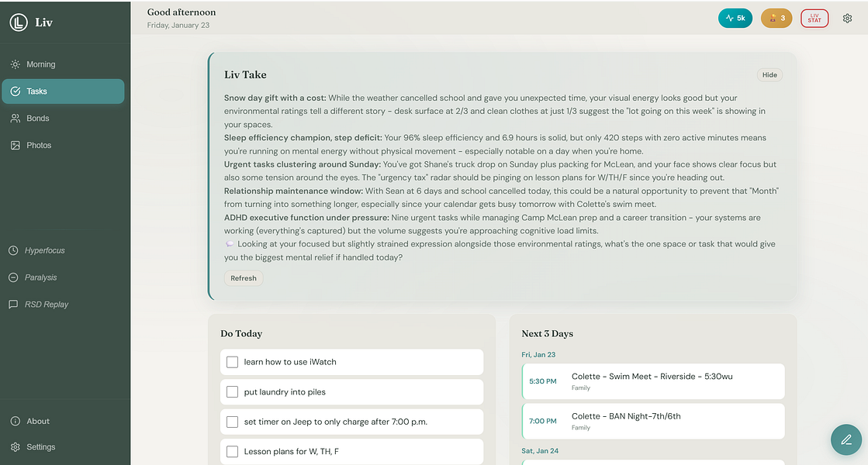Open the Colette BAN Night event
Image resolution: width=868 pixels, height=465 pixels.
coord(653,421)
